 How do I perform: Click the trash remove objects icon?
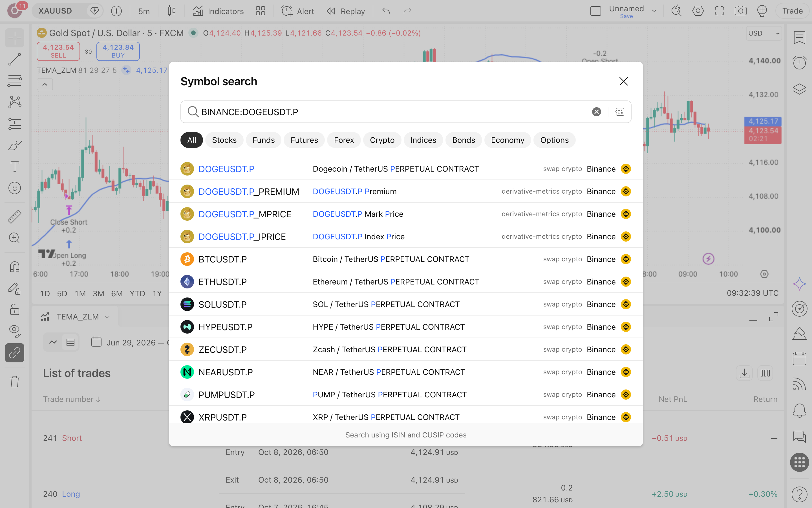14,381
